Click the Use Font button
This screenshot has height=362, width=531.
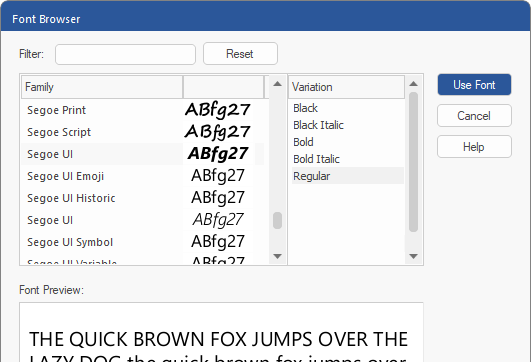[474, 85]
